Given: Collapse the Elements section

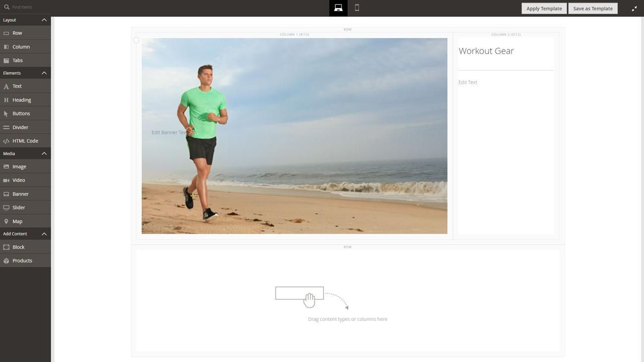Looking at the screenshot, I should click(x=43, y=73).
